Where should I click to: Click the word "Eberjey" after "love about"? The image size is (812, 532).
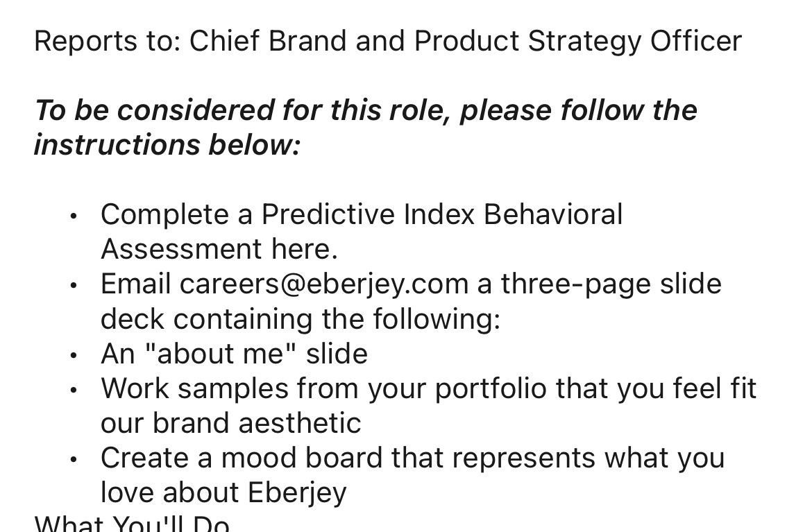[x=297, y=493]
